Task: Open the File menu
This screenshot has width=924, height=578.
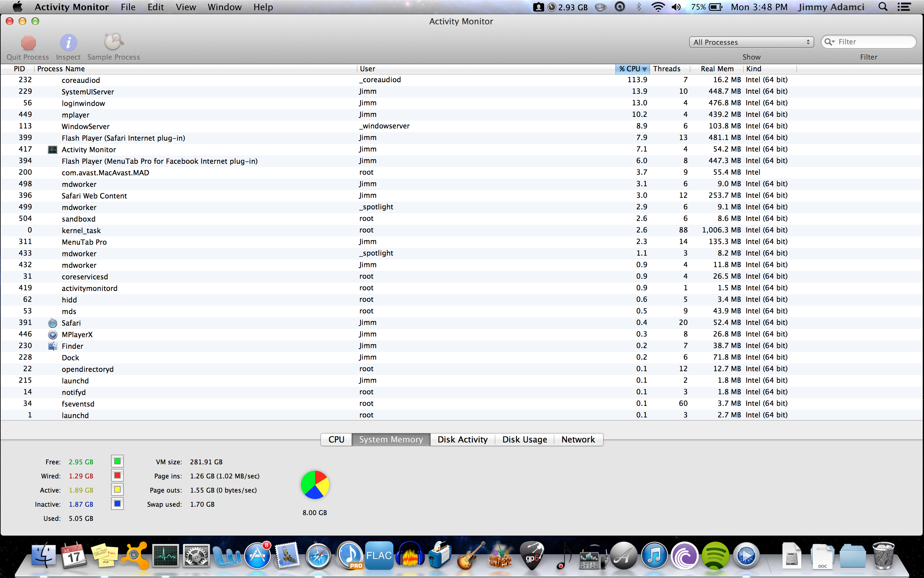Action: click(128, 7)
